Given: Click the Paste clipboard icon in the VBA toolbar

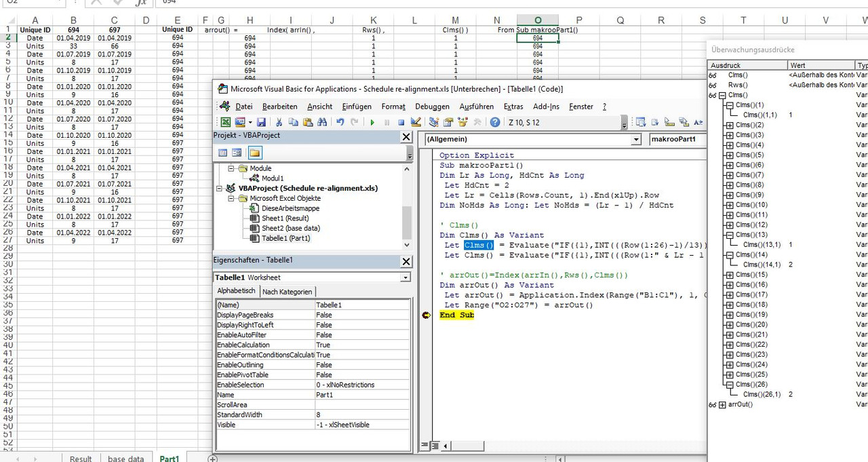Looking at the screenshot, I should [307, 122].
